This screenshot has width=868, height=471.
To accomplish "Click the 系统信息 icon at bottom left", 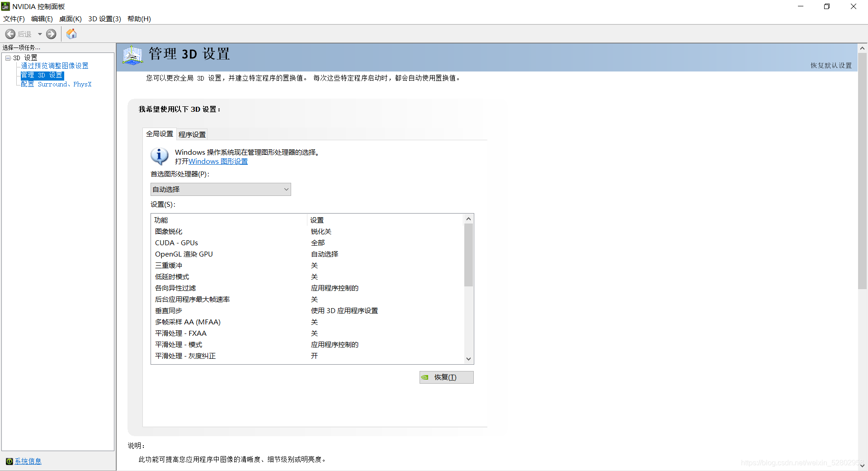I will point(10,461).
